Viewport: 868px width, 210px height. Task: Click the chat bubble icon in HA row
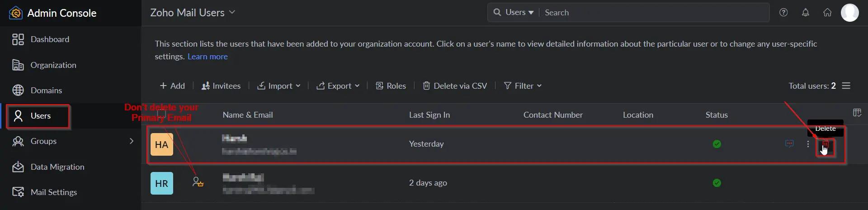(789, 144)
